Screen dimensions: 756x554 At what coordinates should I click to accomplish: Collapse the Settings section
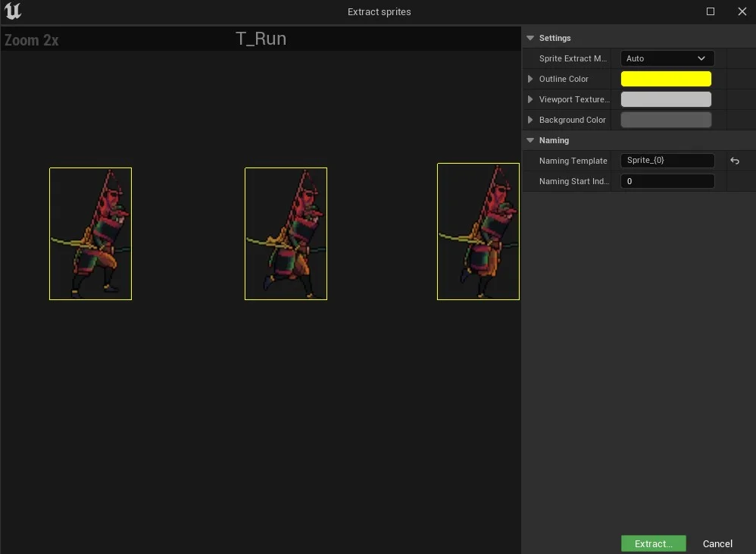(530, 38)
